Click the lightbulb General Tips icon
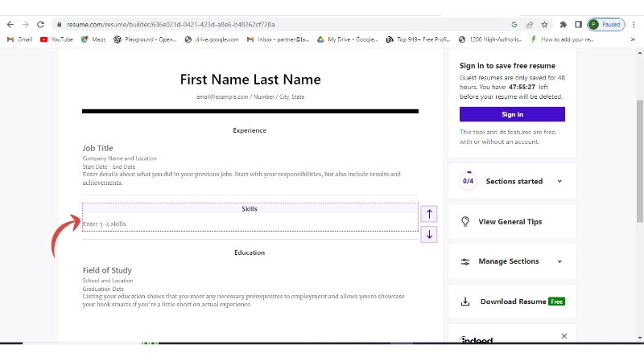This screenshot has height=361, width=644. 465,222
